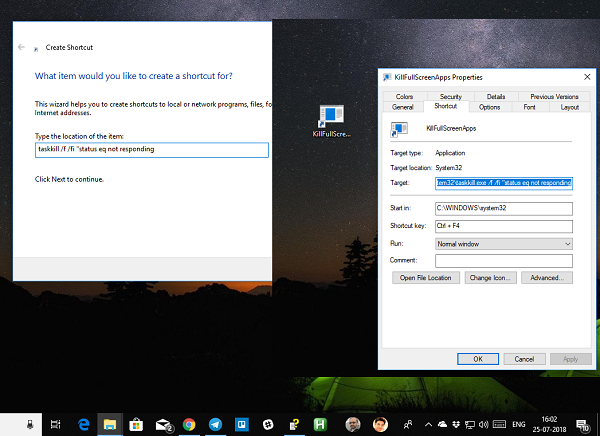The height and width of the screenshot is (436, 600).
Task: Click the item location text field
Action: pos(151,150)
